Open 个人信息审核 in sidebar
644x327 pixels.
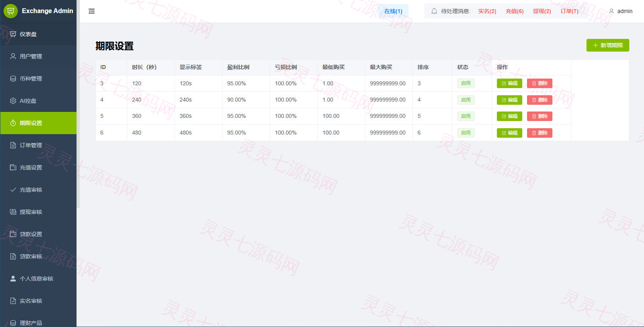[38, 279]
